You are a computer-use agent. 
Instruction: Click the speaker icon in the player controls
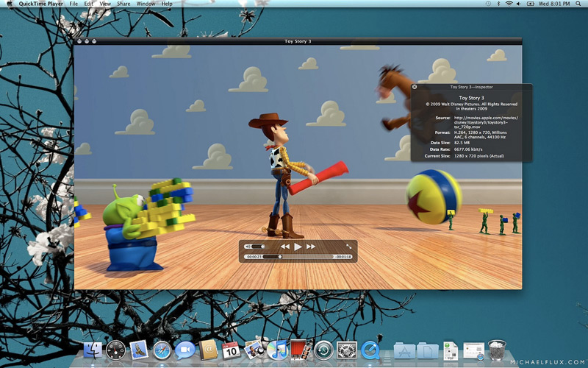[248, 247]
